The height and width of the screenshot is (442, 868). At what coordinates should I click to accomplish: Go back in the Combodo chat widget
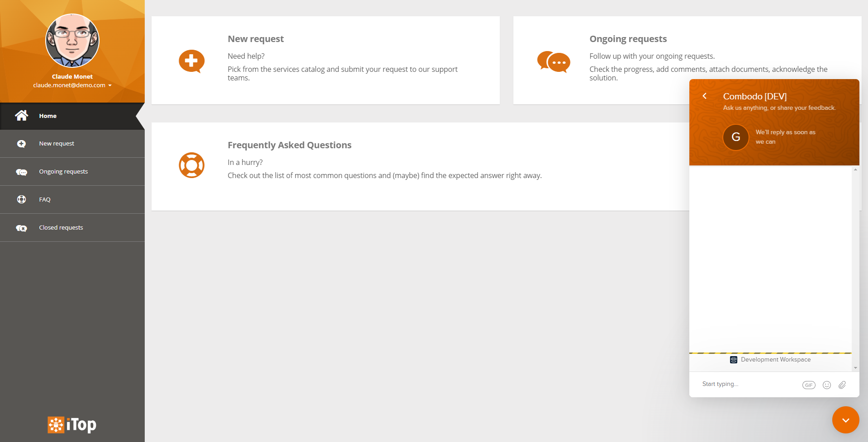click(704, 96)
